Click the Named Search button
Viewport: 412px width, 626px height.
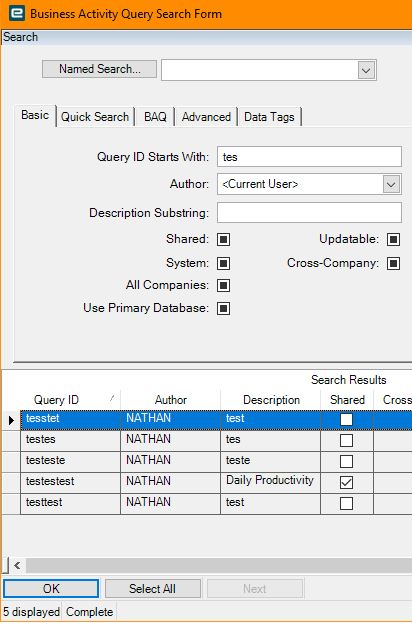click(x=99, y=69)
